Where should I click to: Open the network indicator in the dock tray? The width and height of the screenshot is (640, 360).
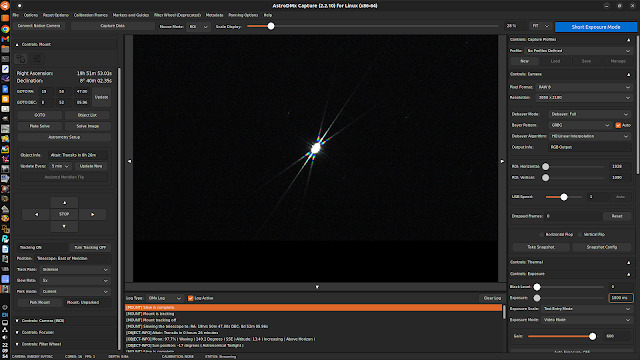click(x=5, y=330)
